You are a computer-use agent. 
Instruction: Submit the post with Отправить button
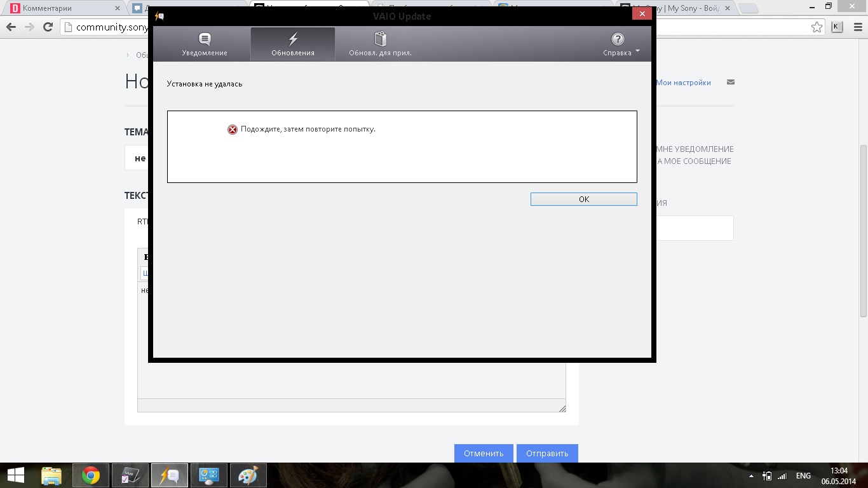(x=547, y=453)
